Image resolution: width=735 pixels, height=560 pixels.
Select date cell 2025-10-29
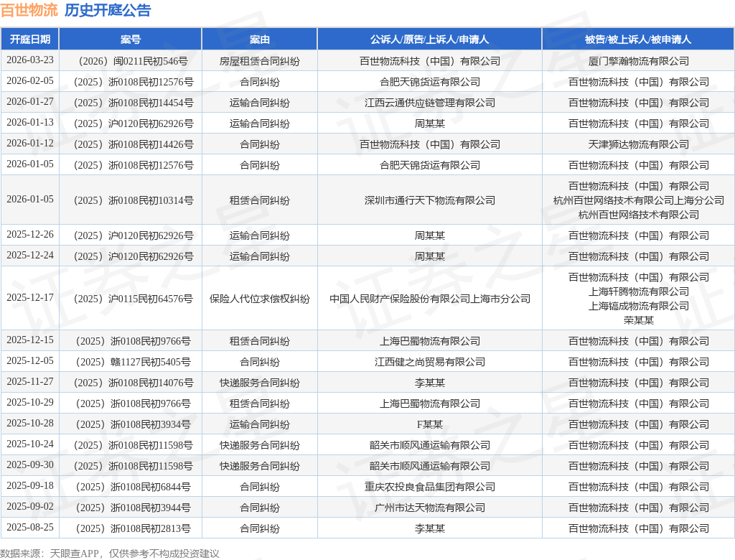point(30,403)
